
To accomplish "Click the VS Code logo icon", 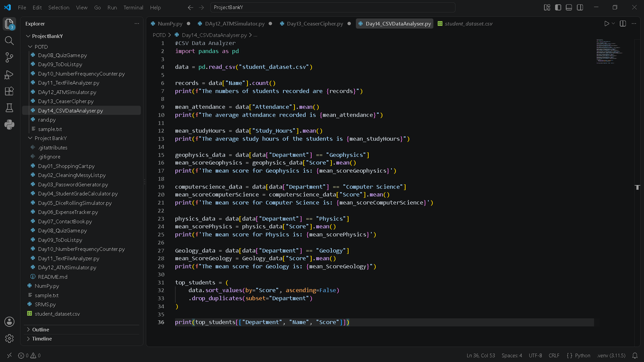I will 8,8.
